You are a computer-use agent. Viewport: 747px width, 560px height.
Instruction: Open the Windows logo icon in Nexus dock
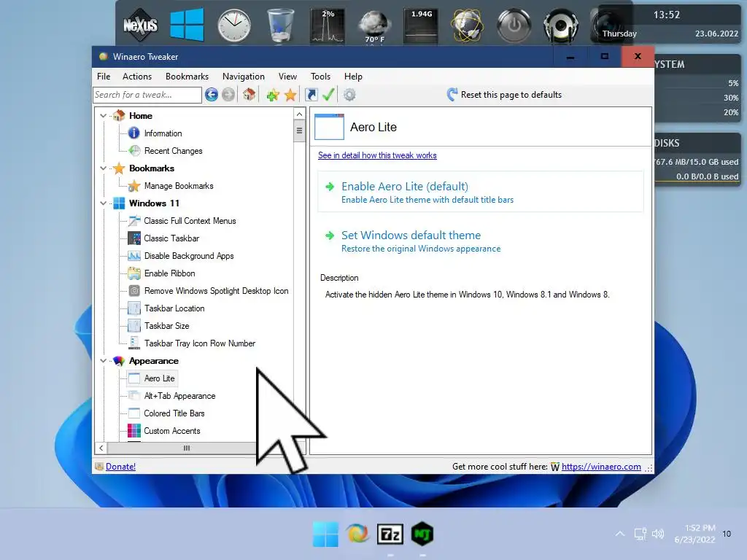187,25
